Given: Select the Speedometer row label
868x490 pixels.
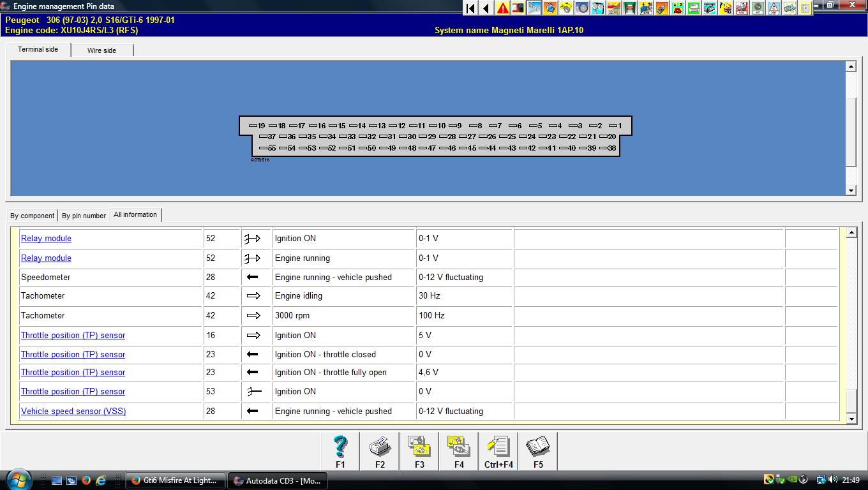Looking at the screenshot, I should [x=45, y=277].
